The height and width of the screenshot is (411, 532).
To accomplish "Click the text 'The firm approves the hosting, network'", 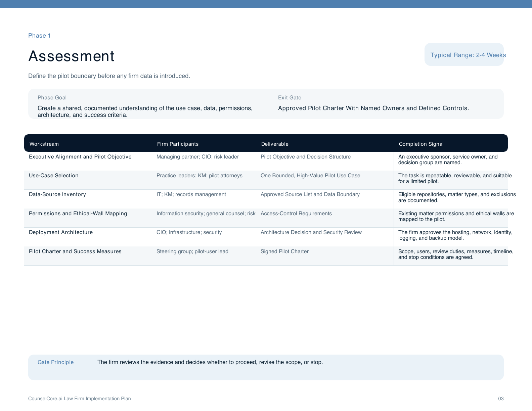I will point(455,235).
